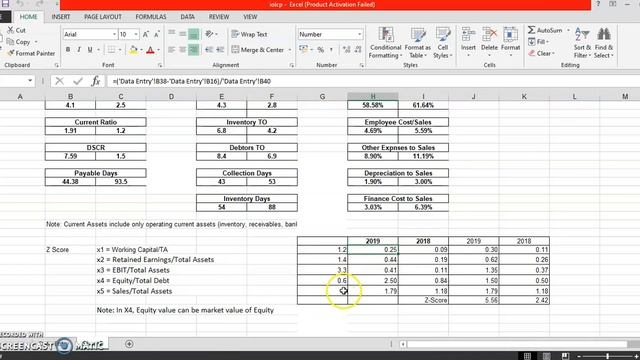Click the Help question mark icon

point(598,4)
